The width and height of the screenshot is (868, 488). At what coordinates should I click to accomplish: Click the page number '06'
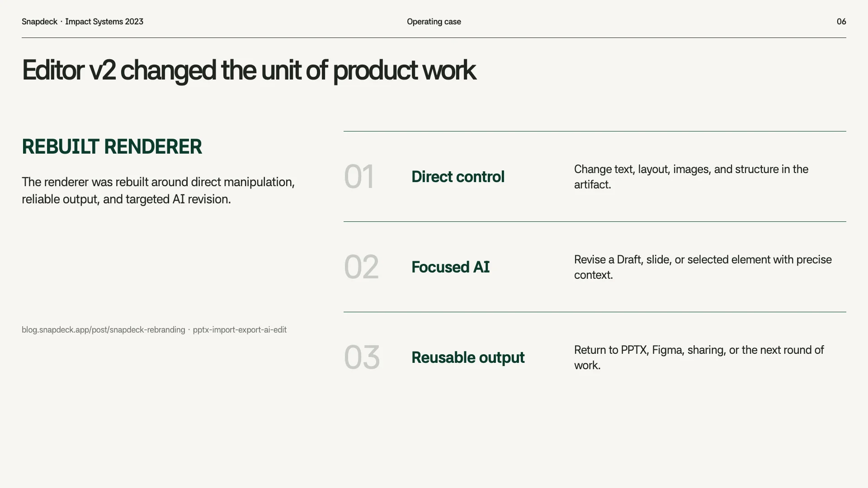pyautogui.click(x=841, y=22)
